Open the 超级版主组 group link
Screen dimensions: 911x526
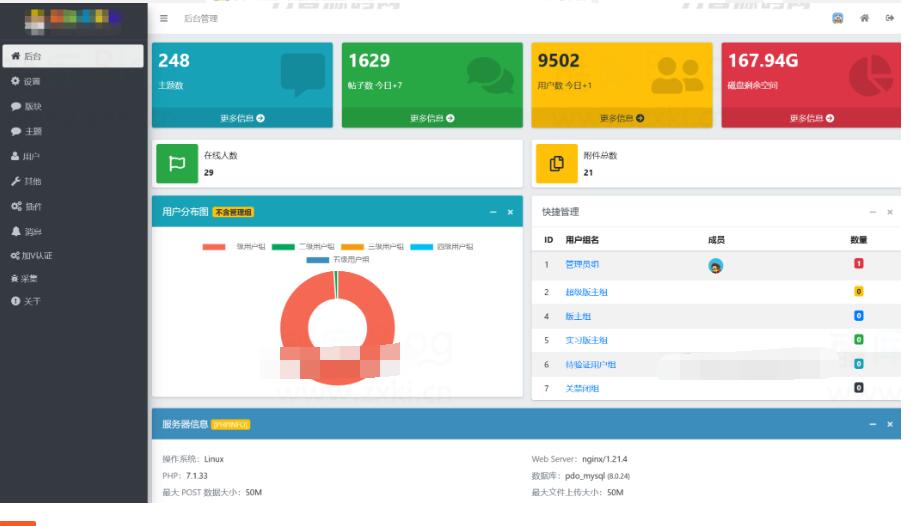pos(586,292)
